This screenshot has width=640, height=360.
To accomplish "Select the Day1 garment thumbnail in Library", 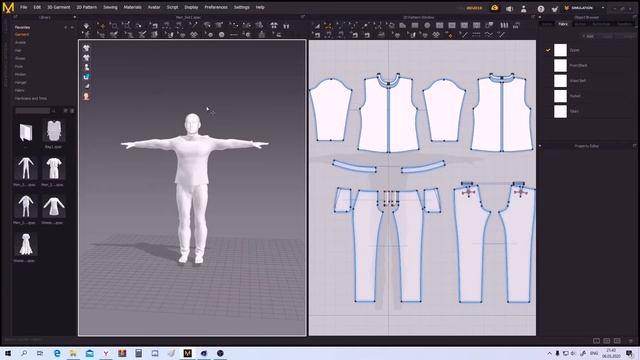I will pos(53,131).
